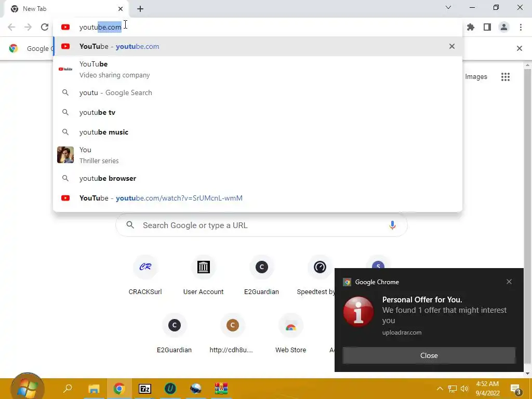The height and width of the screenshot is (399, 532).
Task: Open the taskbar search magnifier
Action: click(68, 389)
